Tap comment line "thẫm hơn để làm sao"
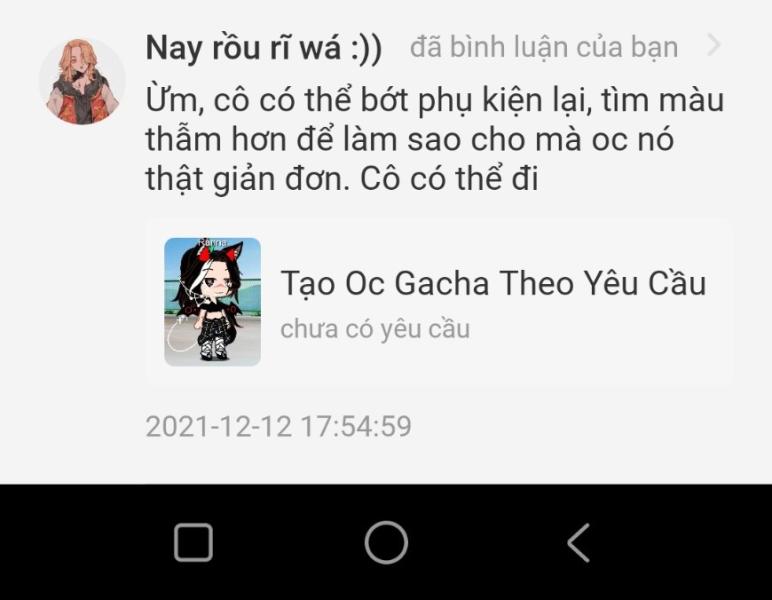 click(x=410, y=139)
